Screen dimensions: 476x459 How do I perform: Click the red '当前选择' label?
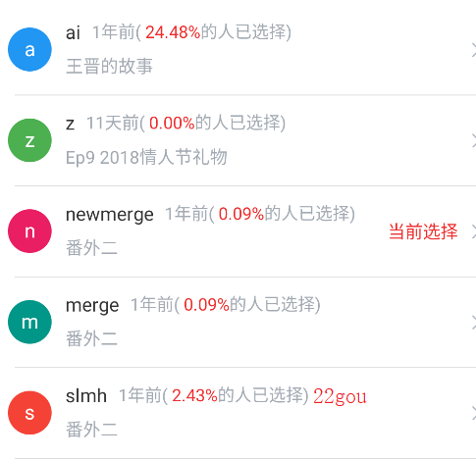(x=423, y=231)
